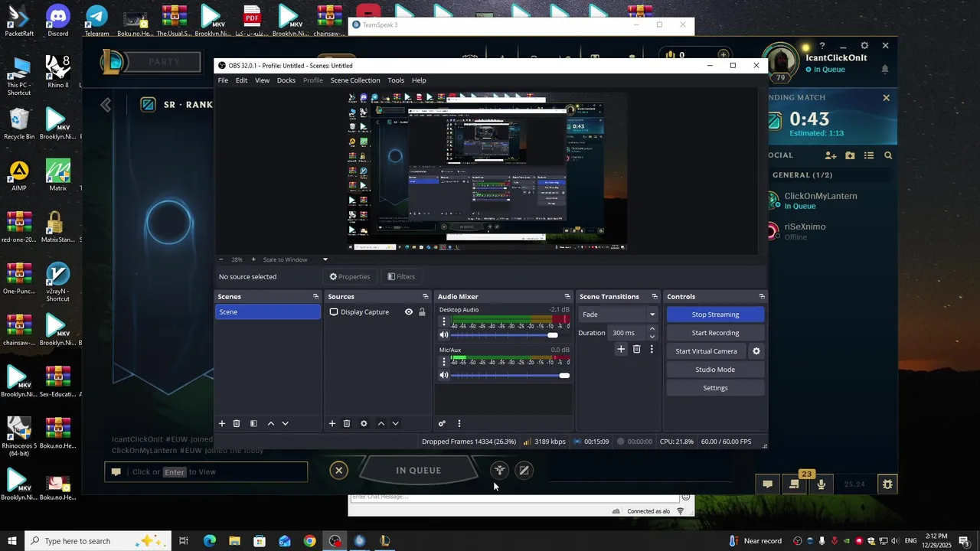This screenshot has height=551, width=980.
Task: Click Start Virtual Camera button
Action: tap(706, 351)
